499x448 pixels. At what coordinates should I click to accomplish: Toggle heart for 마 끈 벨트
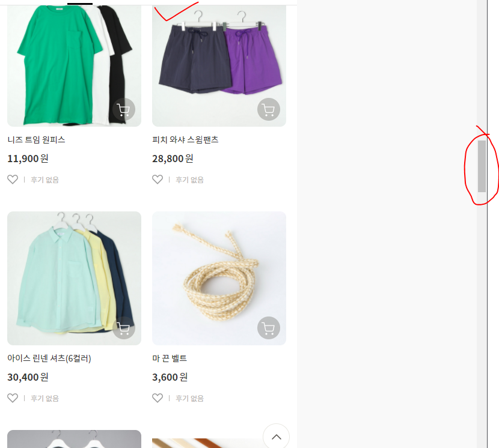158,398
